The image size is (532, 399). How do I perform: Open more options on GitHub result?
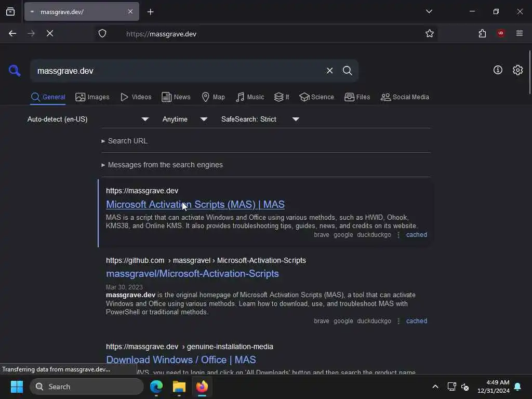(398, 321)
